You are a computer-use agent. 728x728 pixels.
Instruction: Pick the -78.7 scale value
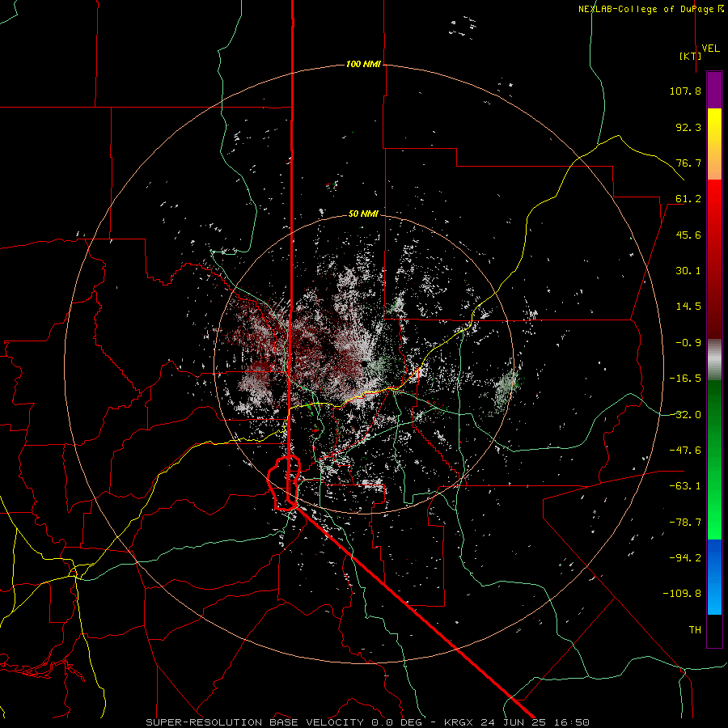[685, 523]
